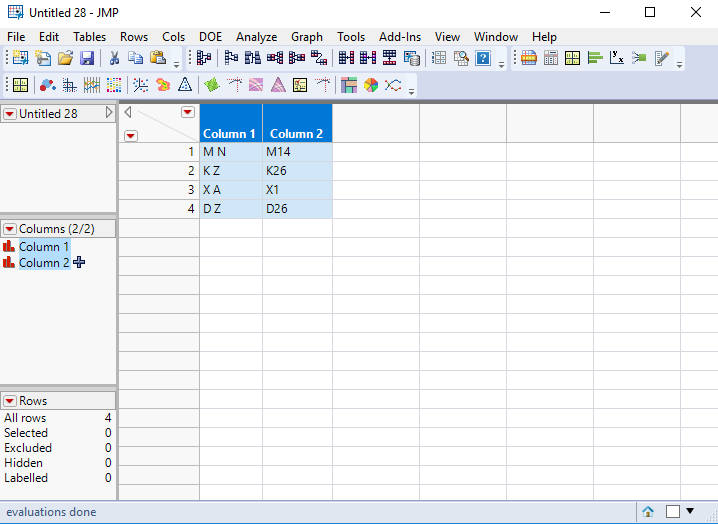Click the Scatterplot Matrix icon

click(70, 85)
